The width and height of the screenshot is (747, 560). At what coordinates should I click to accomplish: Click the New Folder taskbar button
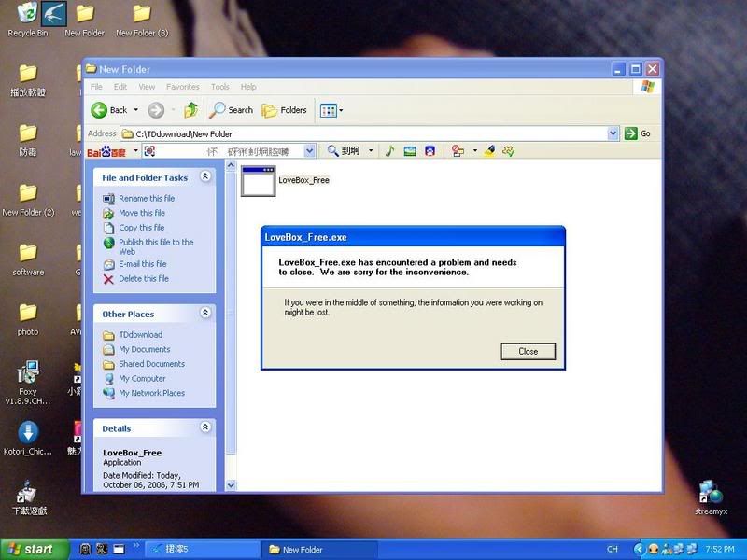pos(319,550)
